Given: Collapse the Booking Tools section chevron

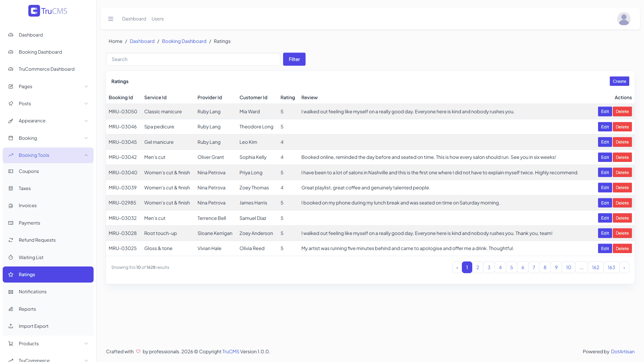Looking at the screenshot, I should pyautogui.click(x=86, y=155).
